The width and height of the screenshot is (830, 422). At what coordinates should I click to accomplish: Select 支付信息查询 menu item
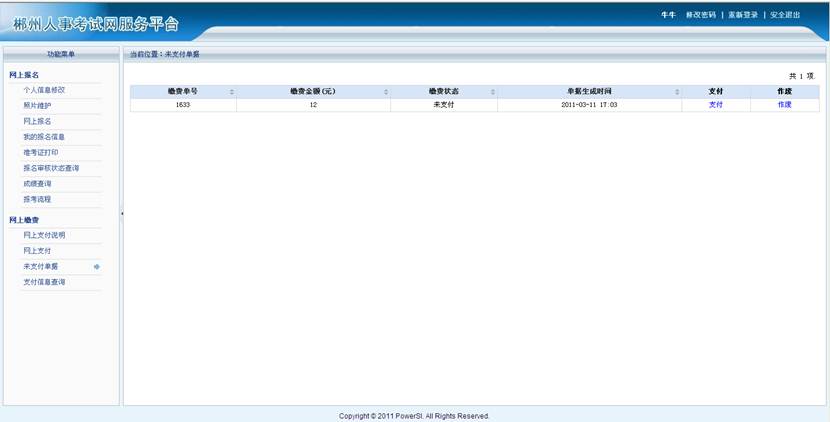point(44,282)
